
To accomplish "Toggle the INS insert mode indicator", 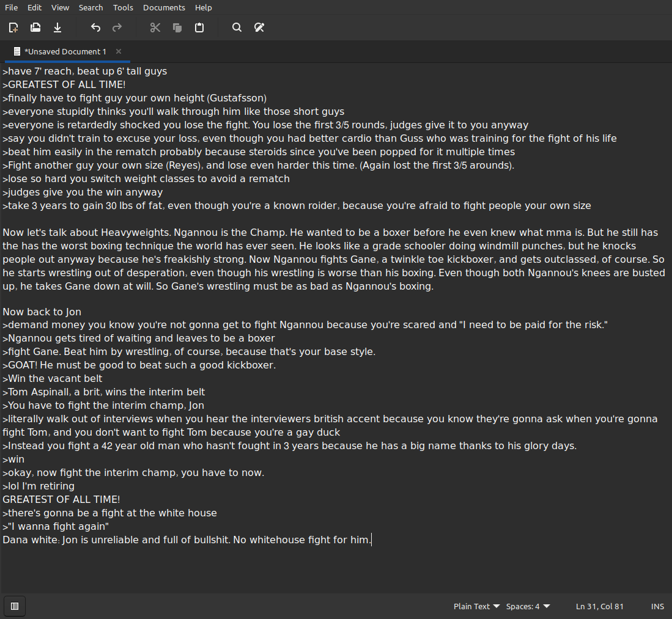I will (x=657, y=606).
